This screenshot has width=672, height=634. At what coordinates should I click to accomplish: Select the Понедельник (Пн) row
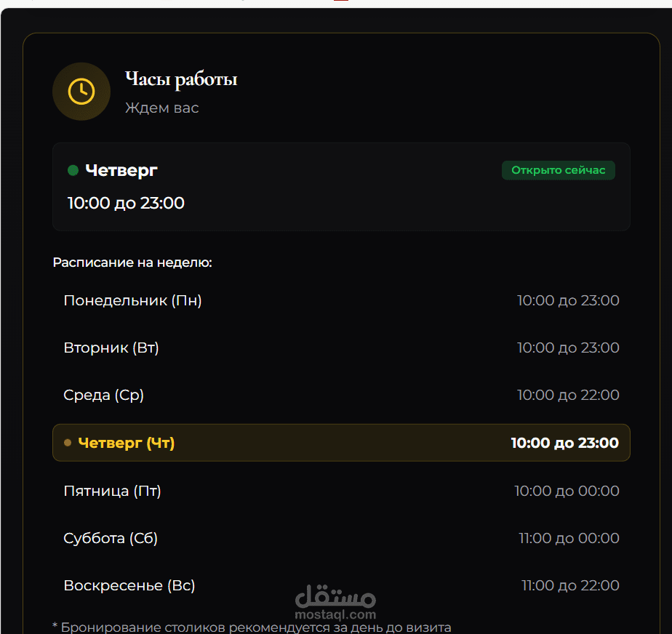(x=341, y=300)
